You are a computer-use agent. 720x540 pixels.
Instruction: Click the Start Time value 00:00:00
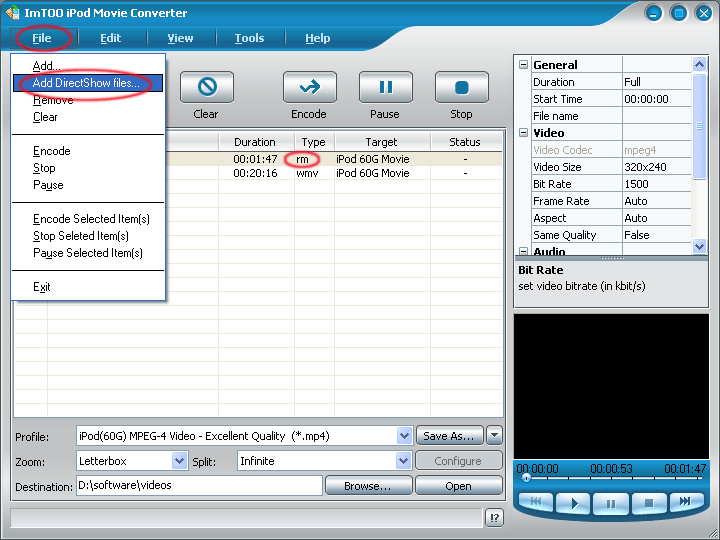[657, 99]
